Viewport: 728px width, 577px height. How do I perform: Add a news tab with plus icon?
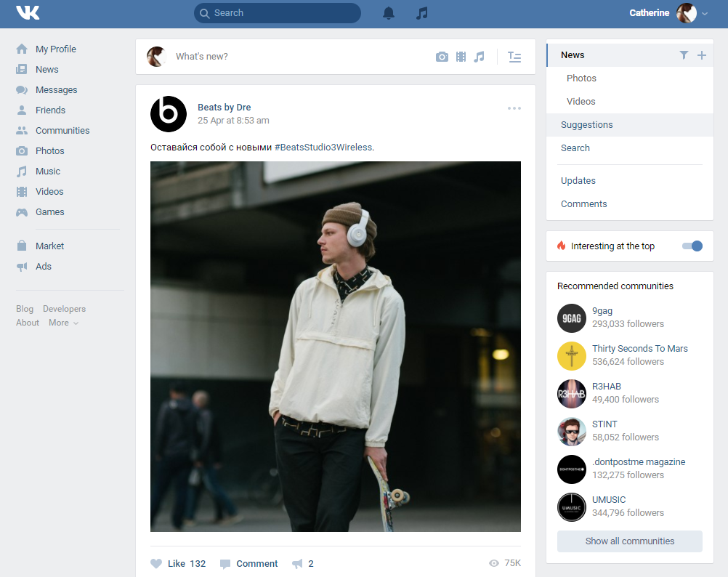pyautogui.click(x=701, y=55)
